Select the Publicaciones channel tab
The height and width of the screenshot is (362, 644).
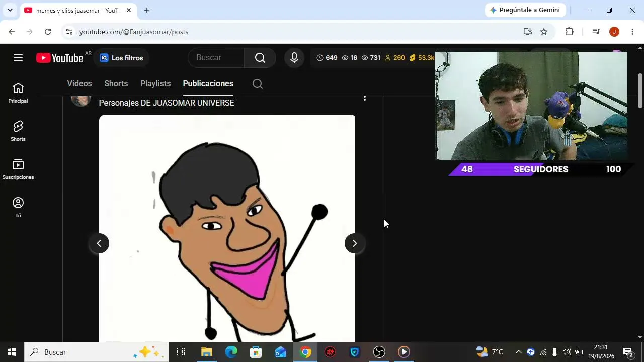208,84
